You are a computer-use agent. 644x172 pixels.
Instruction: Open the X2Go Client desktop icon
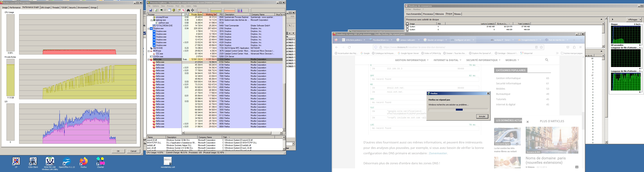coord(33,163)
